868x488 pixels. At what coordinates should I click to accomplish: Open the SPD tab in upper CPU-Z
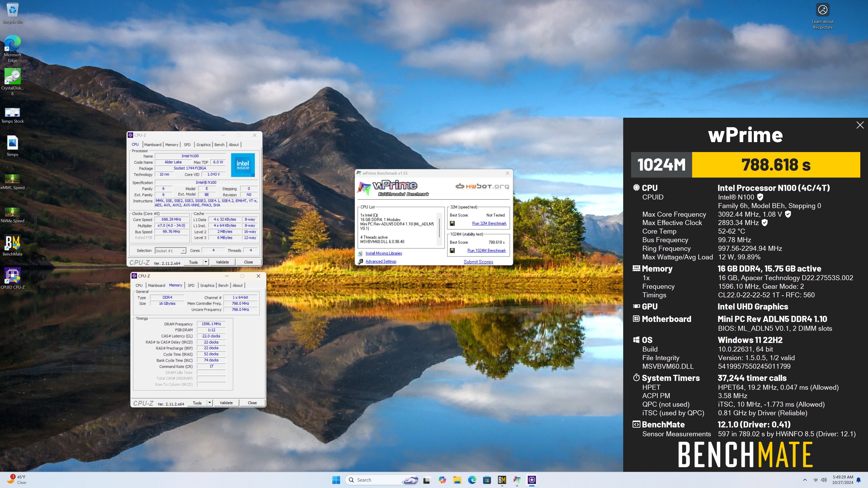coord(187,145)
